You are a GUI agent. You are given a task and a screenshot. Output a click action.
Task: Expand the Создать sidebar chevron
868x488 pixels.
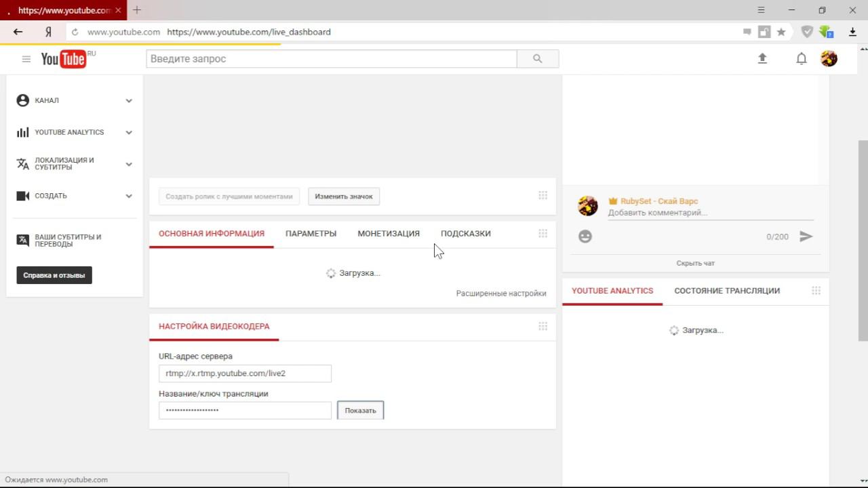[129, 196]
